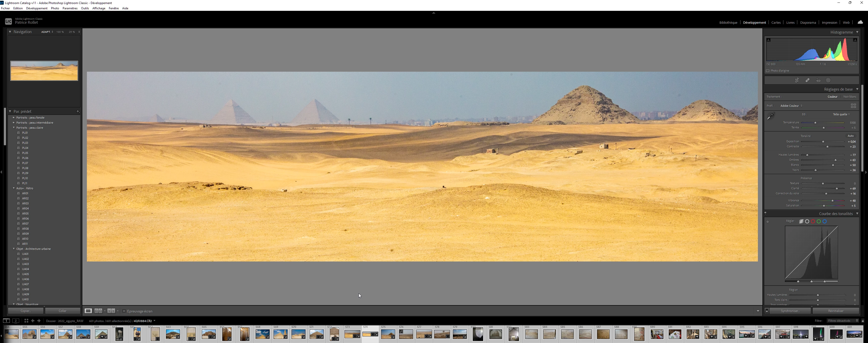Screen dimensions: 868x343
Task: Adjust the Clarté slider handle
Action: click(837, 189)
